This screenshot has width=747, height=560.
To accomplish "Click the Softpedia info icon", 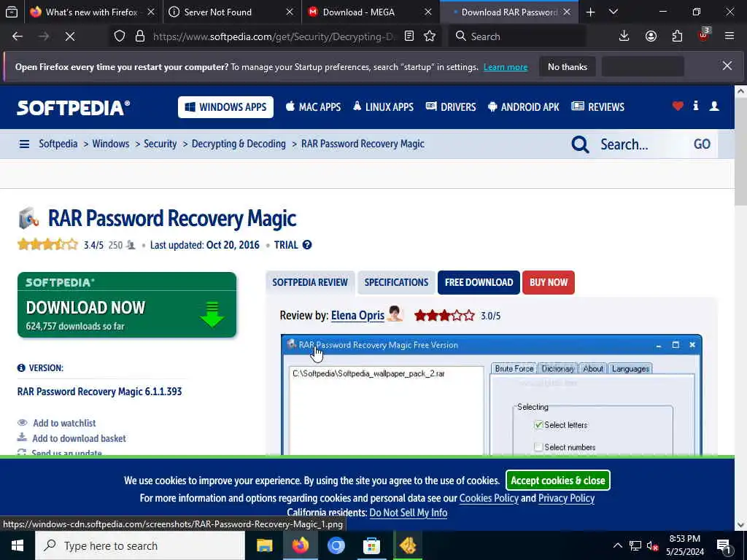I will point(695,106).
